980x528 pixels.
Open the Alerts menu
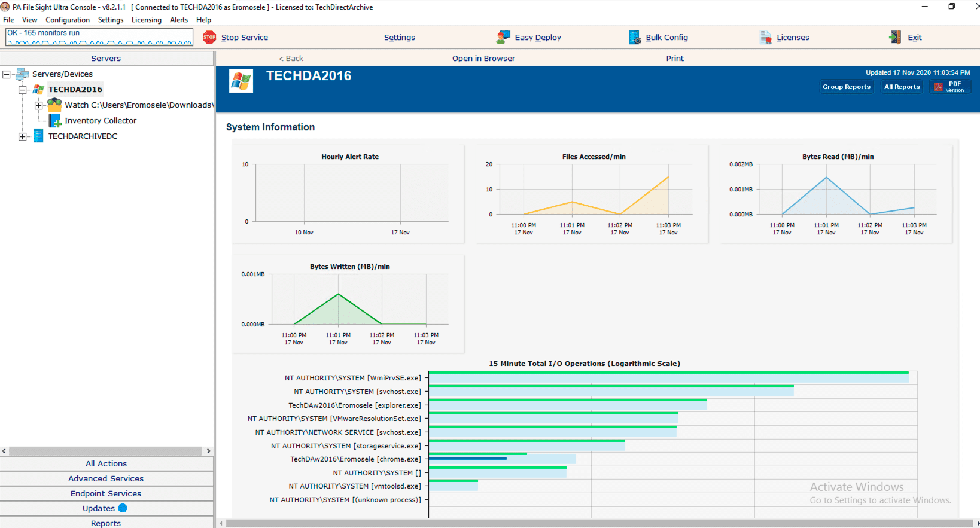(179, 20)
